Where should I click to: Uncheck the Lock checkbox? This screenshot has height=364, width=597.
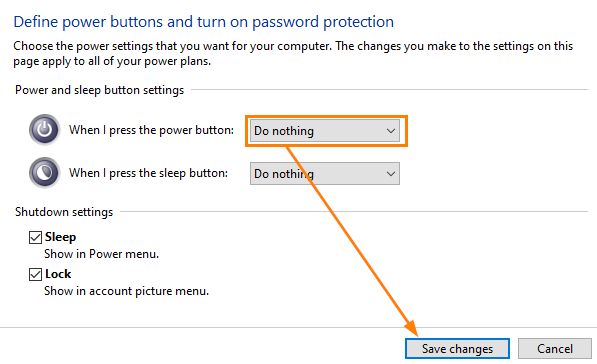(35, 274)
